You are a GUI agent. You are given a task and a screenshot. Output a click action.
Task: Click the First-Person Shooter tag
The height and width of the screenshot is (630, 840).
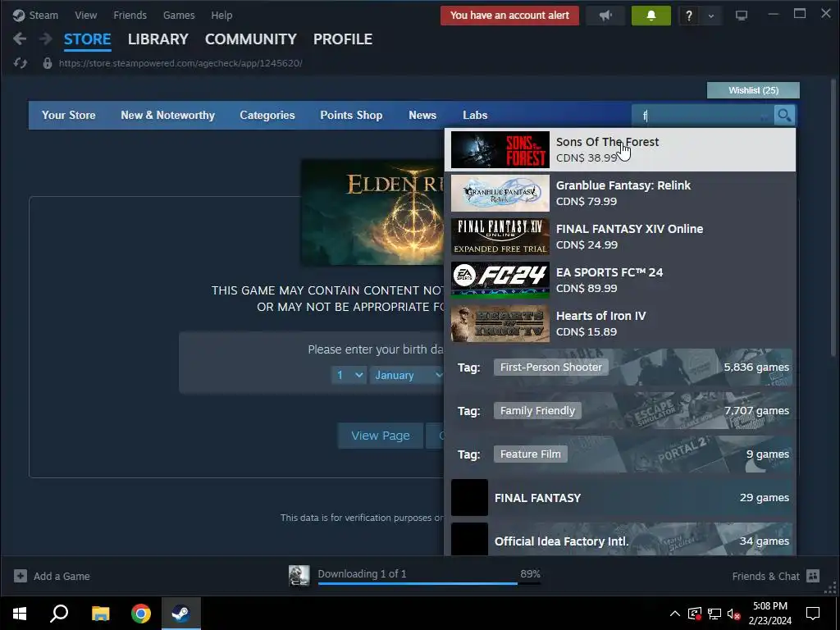(x=550, y=367)
